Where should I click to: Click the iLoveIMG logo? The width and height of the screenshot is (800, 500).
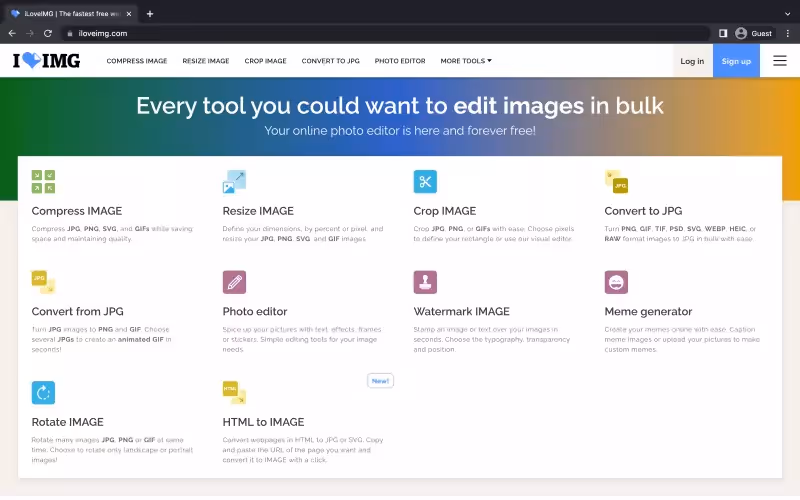[46, 61]
